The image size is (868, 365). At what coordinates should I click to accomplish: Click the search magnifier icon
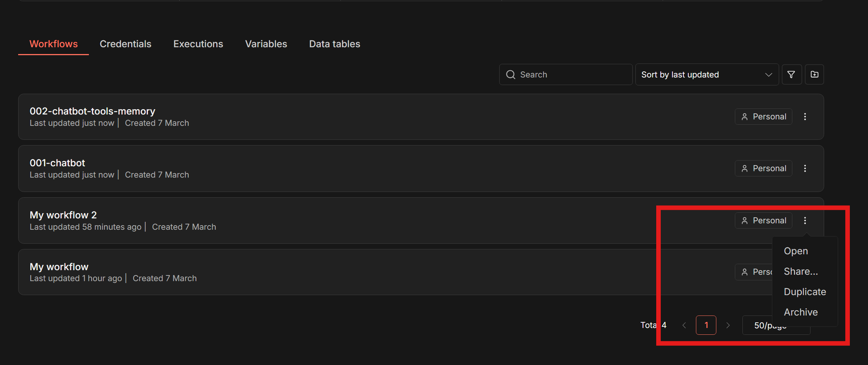coord(511,75)
